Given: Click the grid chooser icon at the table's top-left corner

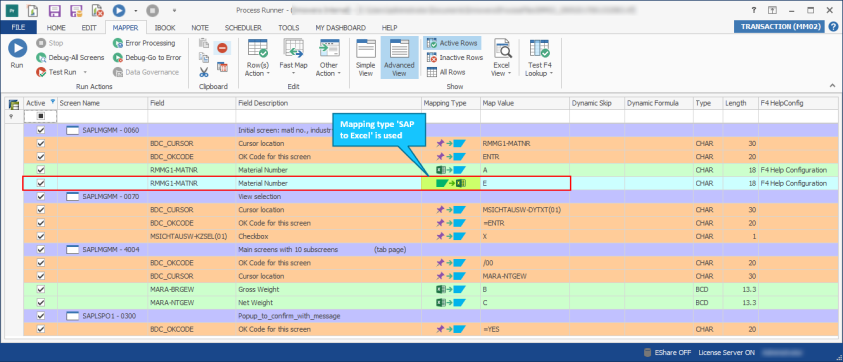Looking at the screenshot, I should (x=15, y=103).
